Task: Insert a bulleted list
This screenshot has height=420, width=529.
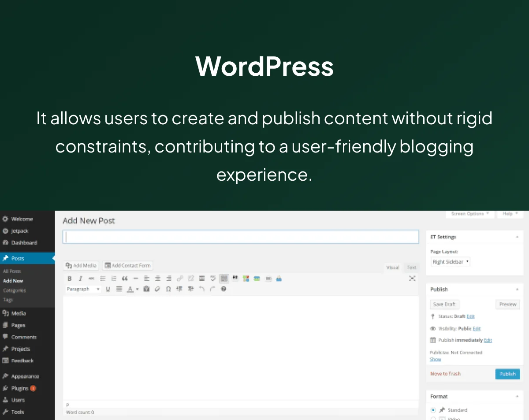Action: tap(103, 279)
